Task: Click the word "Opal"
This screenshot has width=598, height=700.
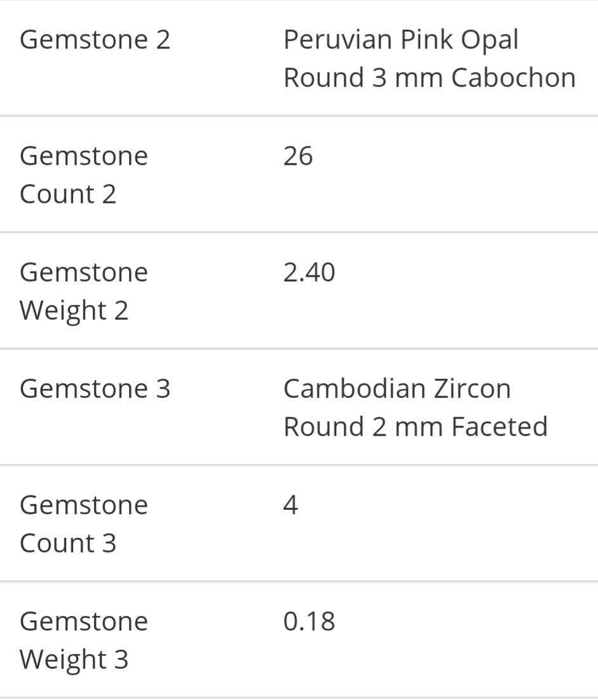Action: (x=490, y=41)
